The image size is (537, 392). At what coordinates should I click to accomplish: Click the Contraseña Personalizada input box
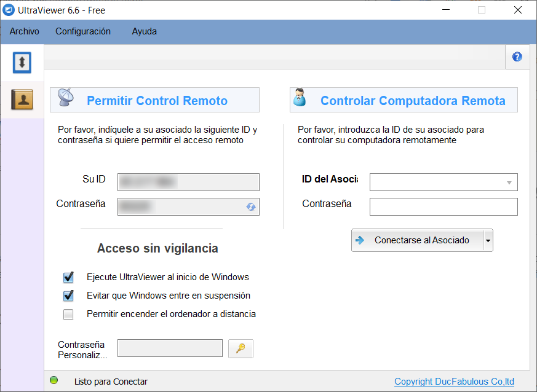(170, 348)
